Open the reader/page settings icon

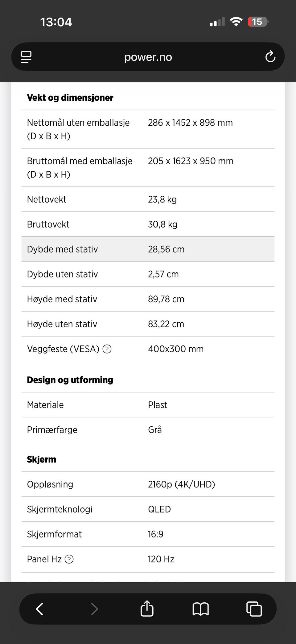click(26, 57)
